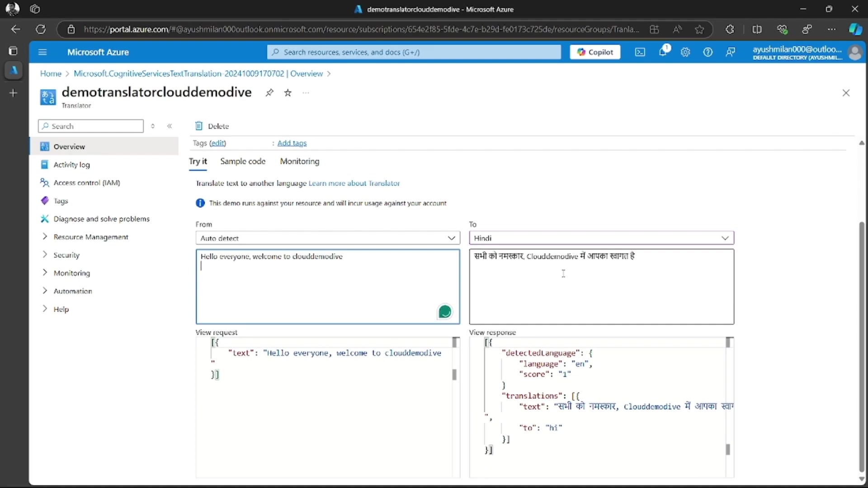868x488 pixels.
Task: Go back in browser
Action: click(x=16, y=29)
